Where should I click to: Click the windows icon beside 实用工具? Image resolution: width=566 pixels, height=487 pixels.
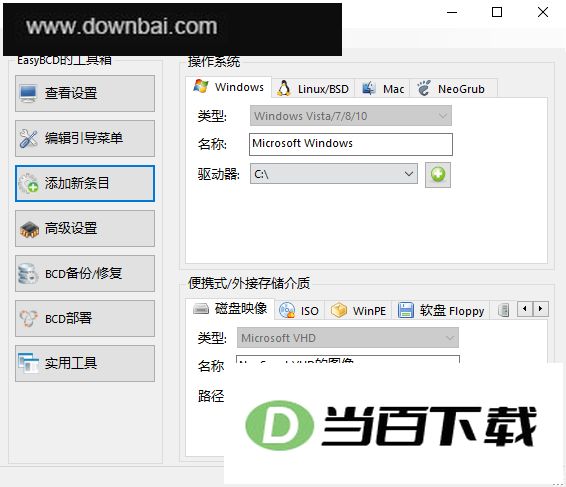(x=28, y=363)
